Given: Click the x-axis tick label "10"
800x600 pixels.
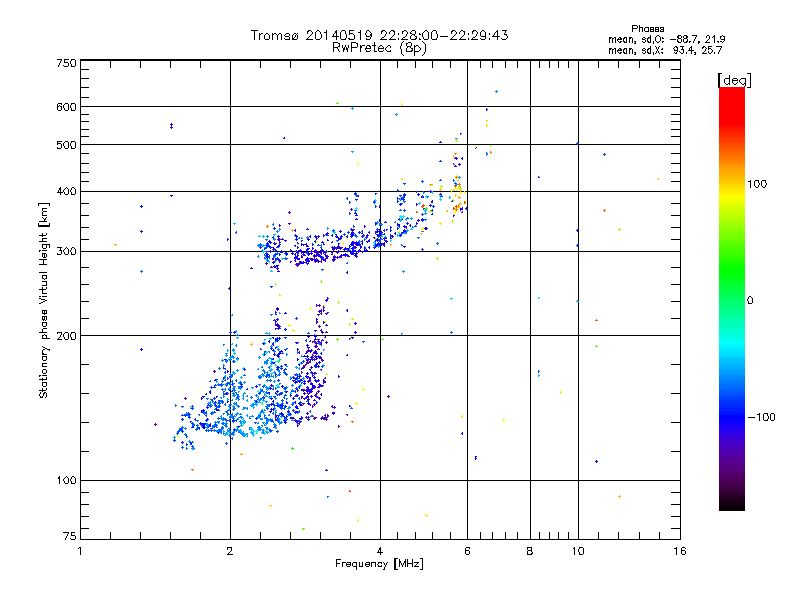Looking at the screenshot, I should [578, 551].
